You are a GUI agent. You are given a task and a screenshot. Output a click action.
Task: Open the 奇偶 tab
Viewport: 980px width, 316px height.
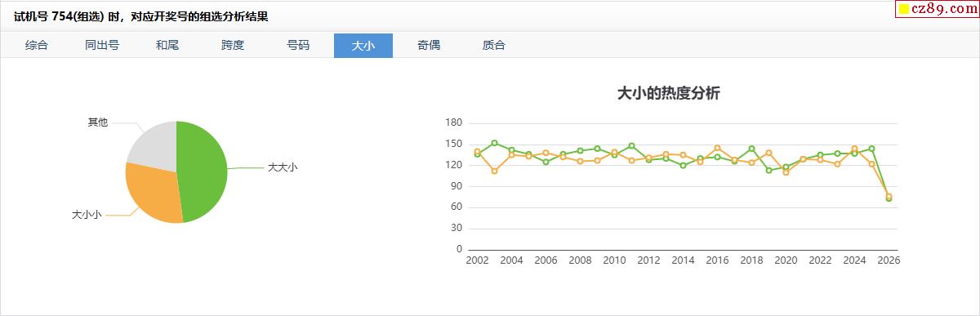[429, 46]
